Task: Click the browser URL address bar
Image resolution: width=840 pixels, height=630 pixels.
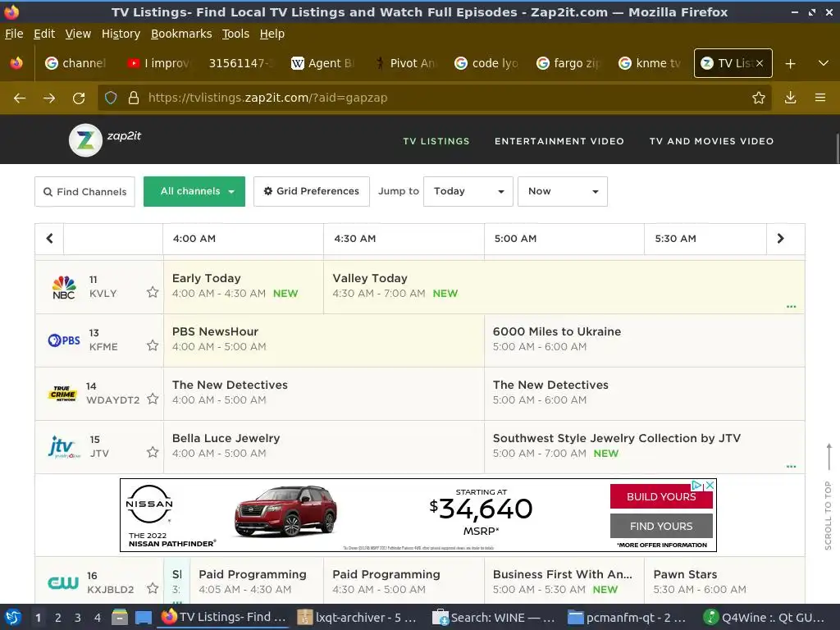Action: (x=435, y=98)
